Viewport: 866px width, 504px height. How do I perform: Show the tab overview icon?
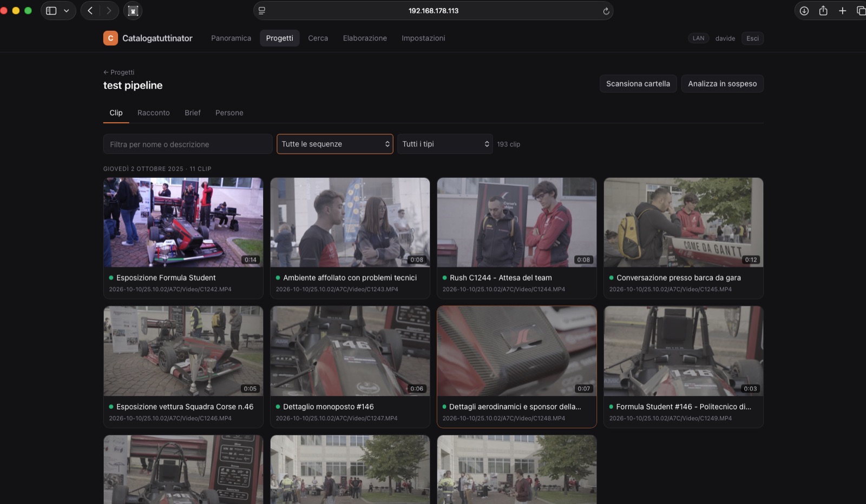click(861, 11)
